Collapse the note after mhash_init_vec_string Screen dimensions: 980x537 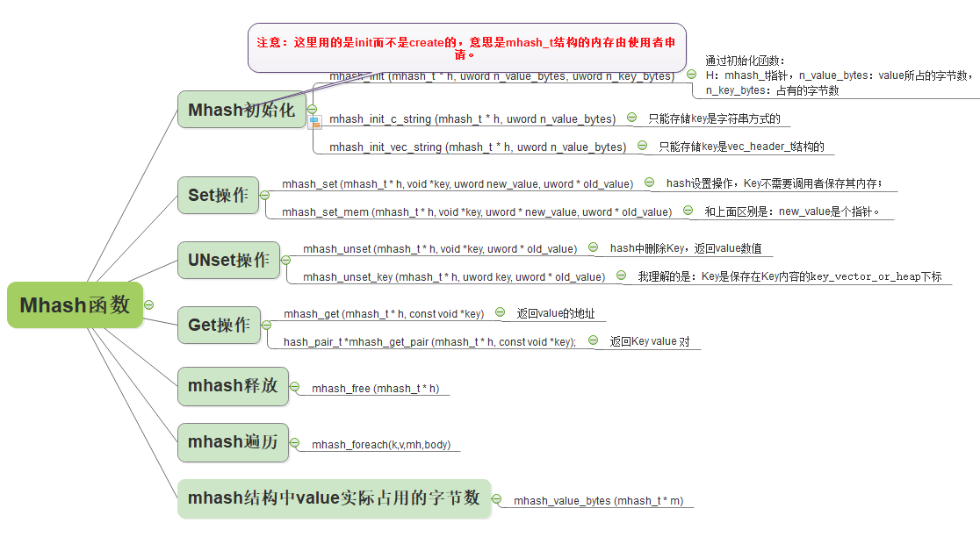(642, 146)
